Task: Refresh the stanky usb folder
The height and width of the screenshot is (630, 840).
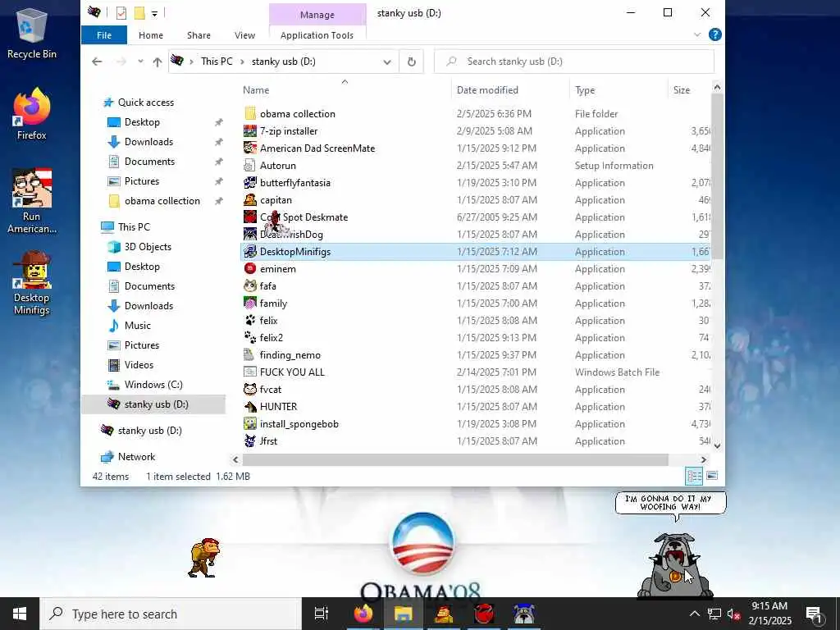Action: (412, 62)
